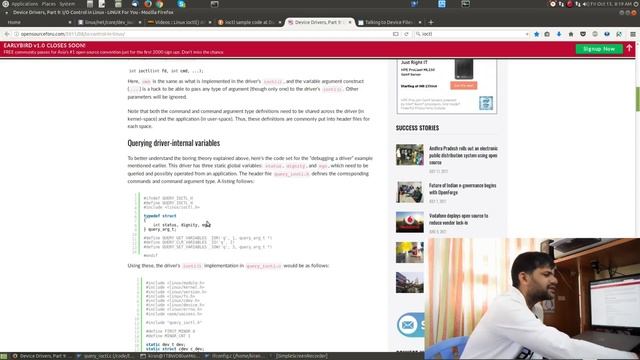The height and width of the screenshot is (360, 640).
Task: Open the Firefox downloads arrow
Action: click(x=559, y=34)
